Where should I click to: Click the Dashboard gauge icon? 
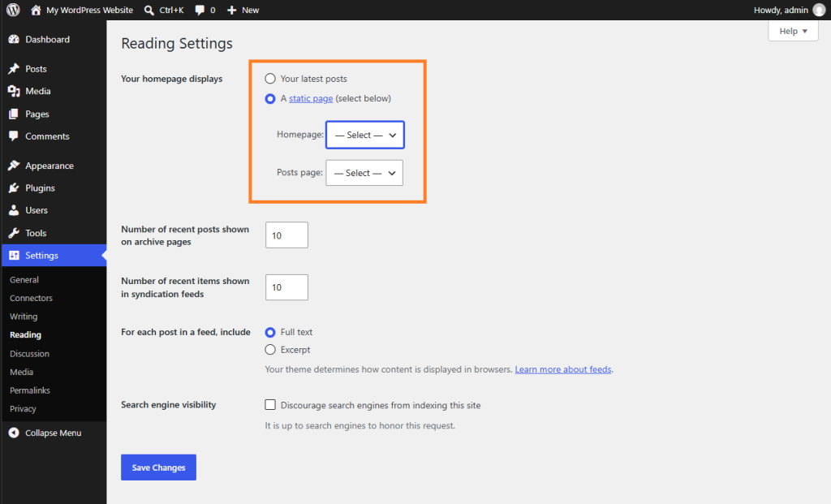pos(14,39)
